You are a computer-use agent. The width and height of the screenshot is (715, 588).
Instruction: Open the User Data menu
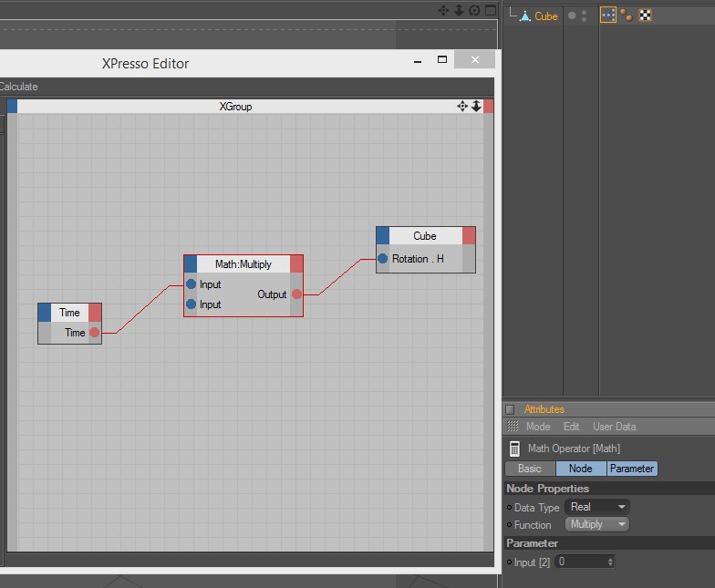pos(615,427)
